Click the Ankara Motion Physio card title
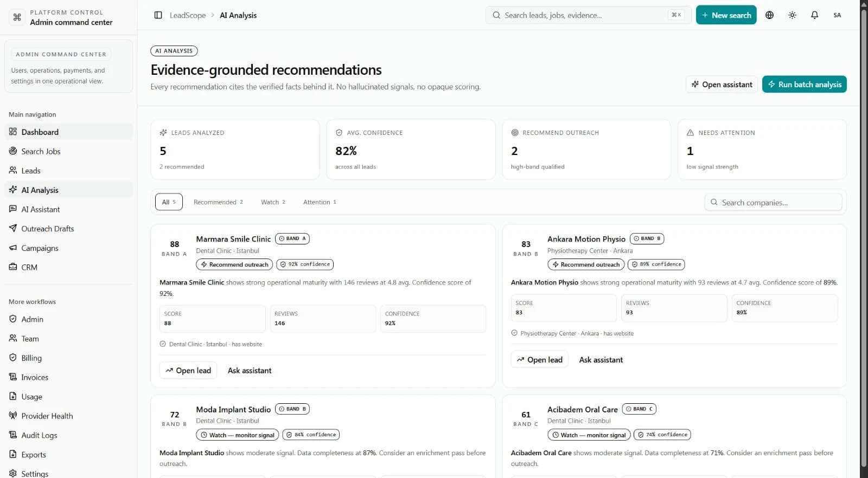 586,238
